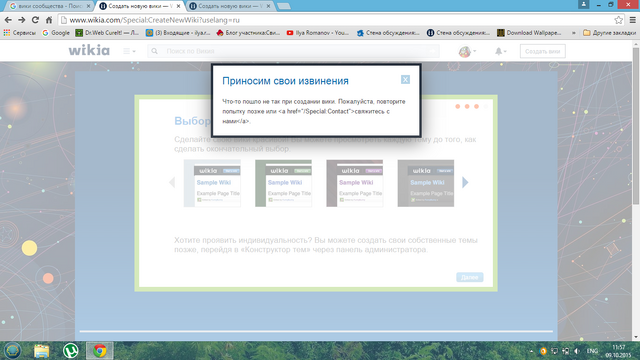This screenshot has height=360, width=640.
Task: Go forward in browser history
Action: pos(22,20)
